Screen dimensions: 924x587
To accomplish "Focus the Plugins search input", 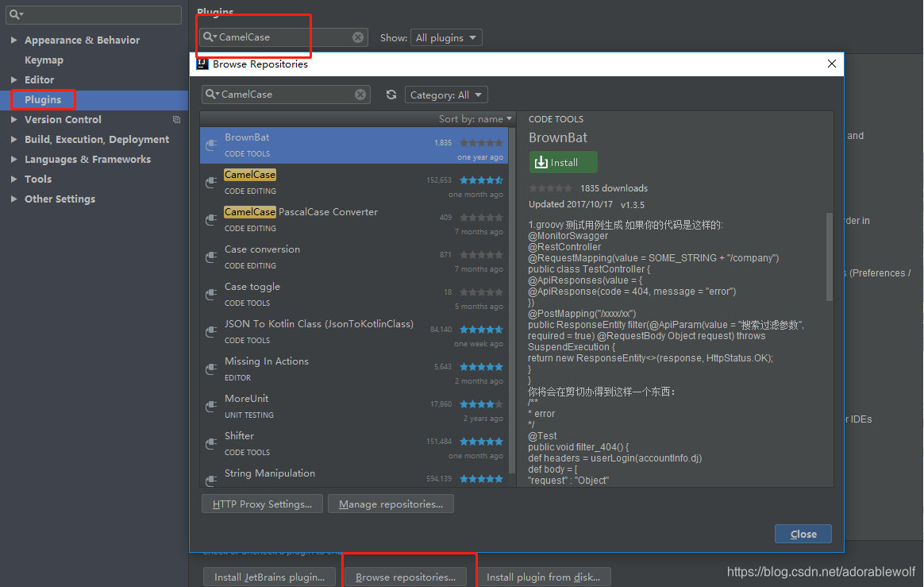I will click(x=285, y=37).
